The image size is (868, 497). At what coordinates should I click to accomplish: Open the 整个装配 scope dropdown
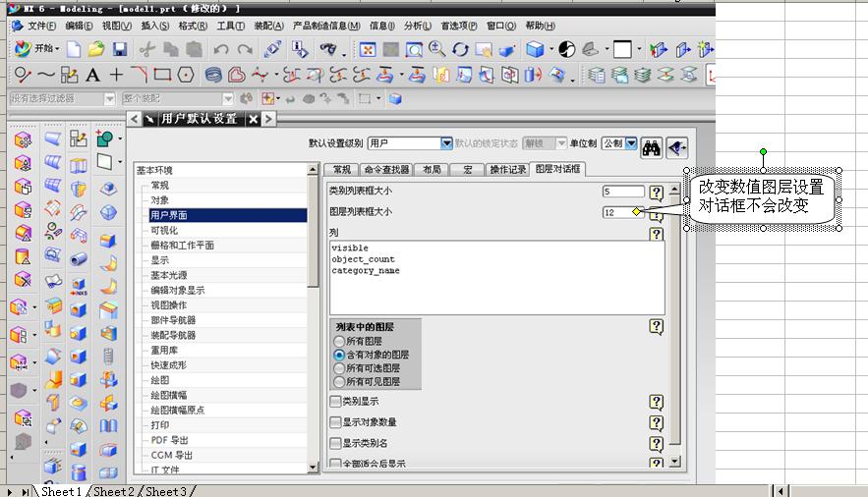(228, 99)
